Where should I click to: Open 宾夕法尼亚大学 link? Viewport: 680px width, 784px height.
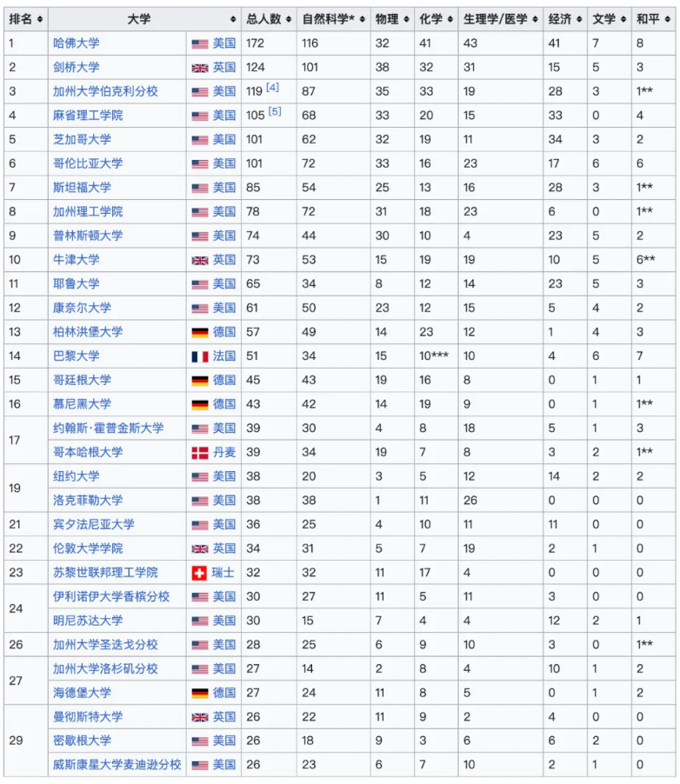click(94, 524)
